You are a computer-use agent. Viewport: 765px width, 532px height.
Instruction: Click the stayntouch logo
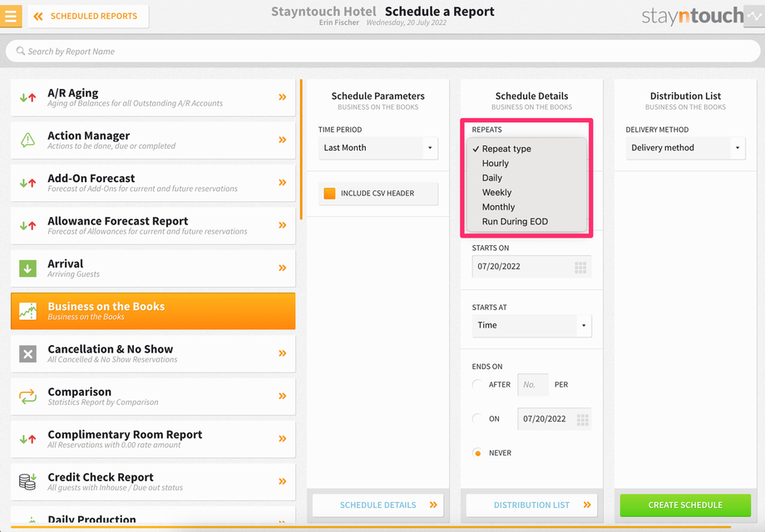pos(693,16)
